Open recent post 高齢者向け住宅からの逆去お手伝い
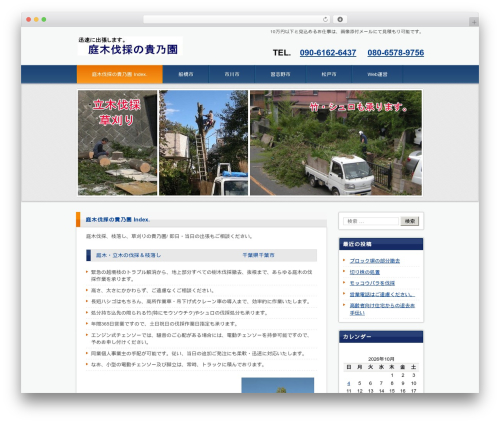Viewport: 500px width, 423px height. coord(382,309)
